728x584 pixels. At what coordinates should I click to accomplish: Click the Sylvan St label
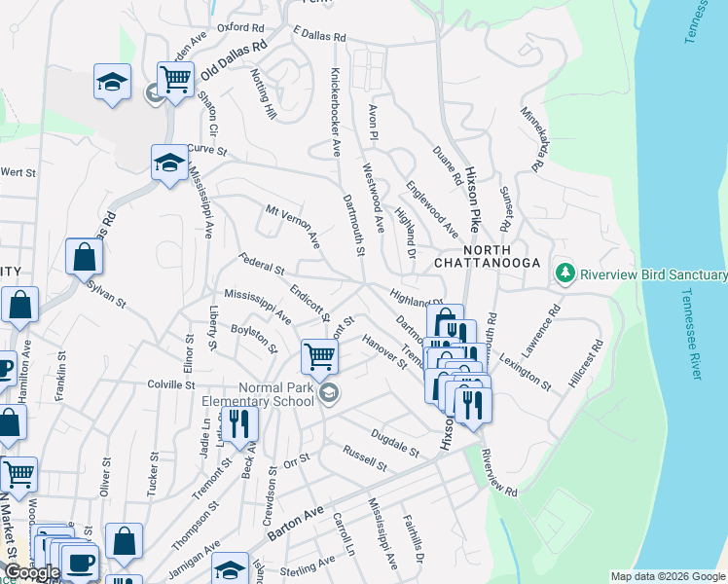(x=107, y=294)
